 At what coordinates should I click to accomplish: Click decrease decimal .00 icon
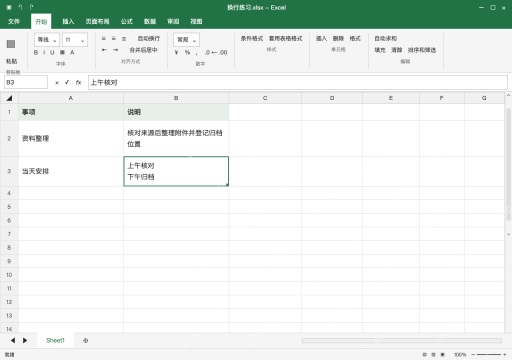223,52
